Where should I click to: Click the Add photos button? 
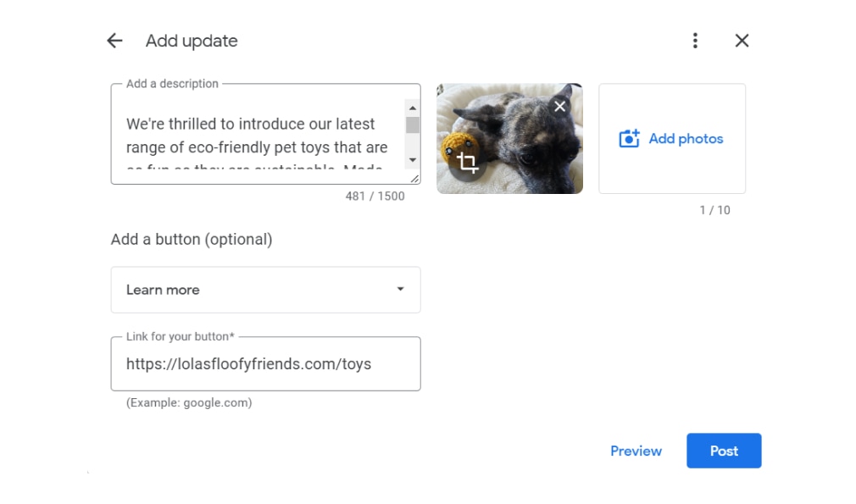[x=672, y=138]
